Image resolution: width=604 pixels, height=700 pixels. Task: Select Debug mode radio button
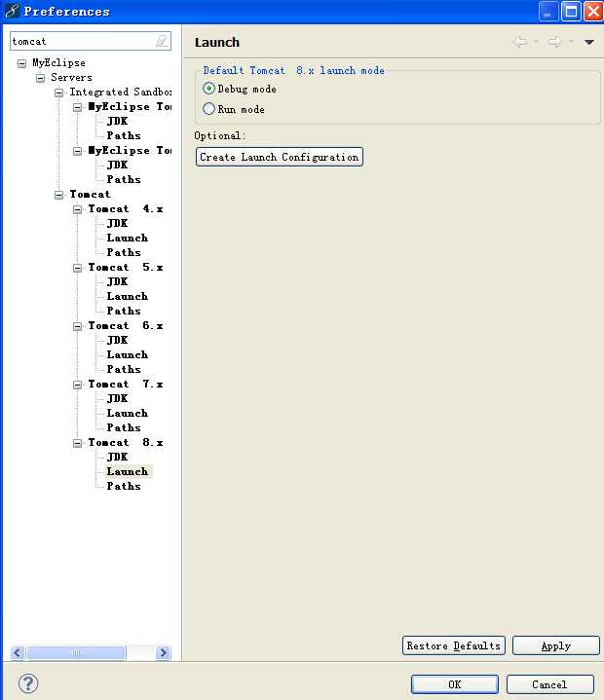[208, 89]
